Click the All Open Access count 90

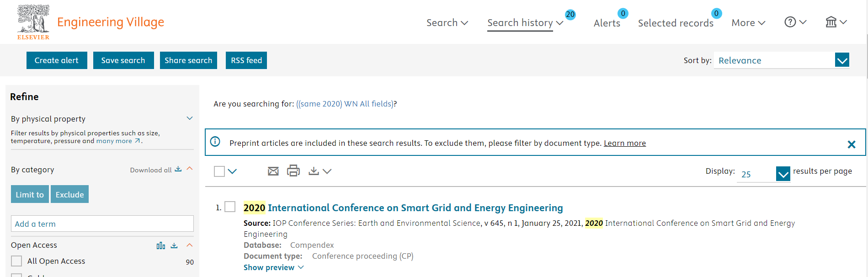point(190,262)
